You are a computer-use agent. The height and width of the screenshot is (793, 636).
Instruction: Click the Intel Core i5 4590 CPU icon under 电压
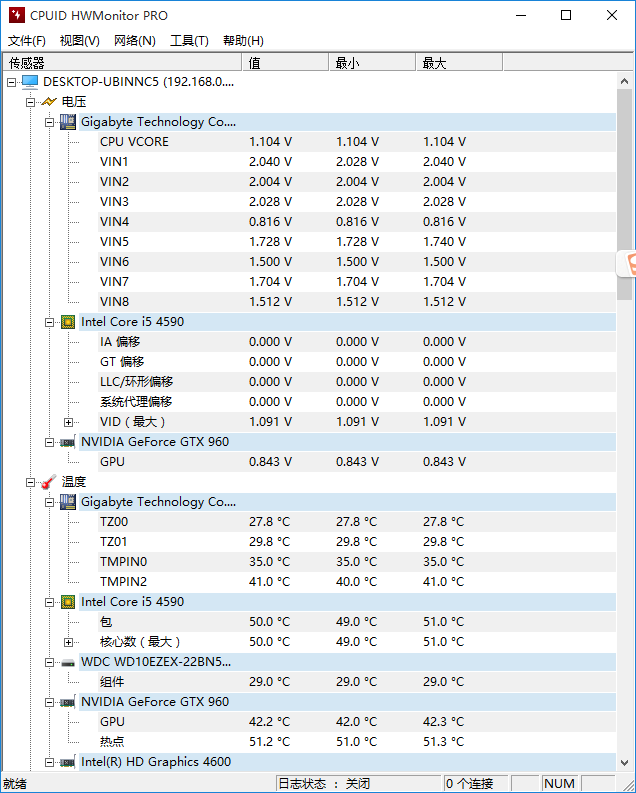[68, 322]
